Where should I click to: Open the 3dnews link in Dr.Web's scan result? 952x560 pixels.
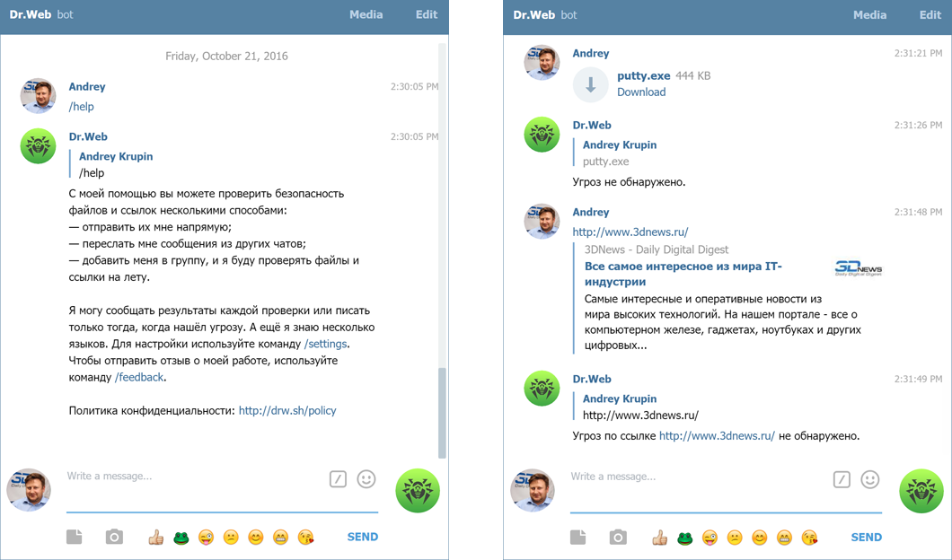pos(717,435)
